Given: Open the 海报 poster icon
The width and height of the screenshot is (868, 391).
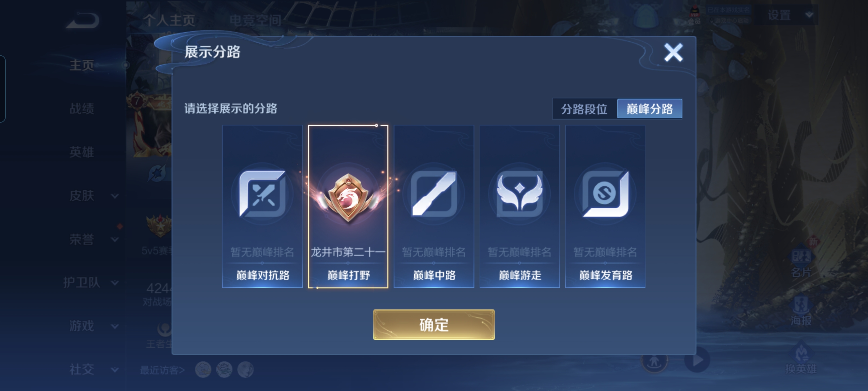Looking at the screenshot, I should coord(801,304).
